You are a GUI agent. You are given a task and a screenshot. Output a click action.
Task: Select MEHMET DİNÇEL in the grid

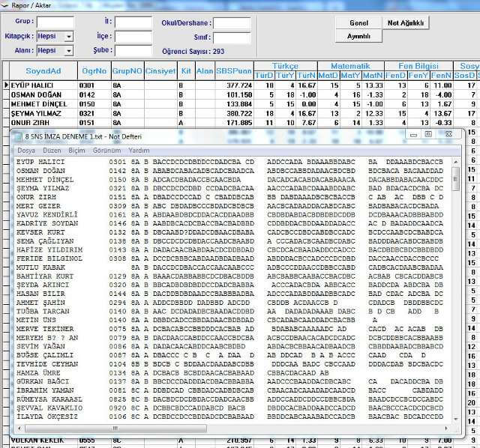click(x=39, y=104)
